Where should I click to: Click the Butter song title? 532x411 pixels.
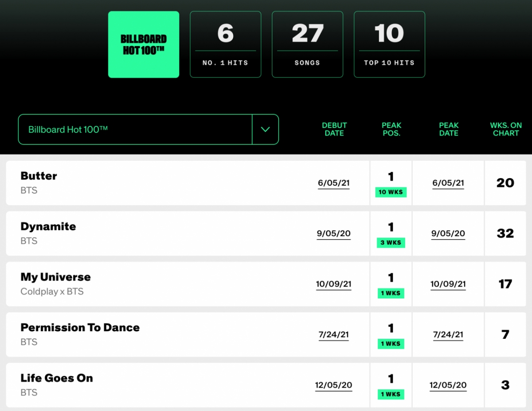39,176
